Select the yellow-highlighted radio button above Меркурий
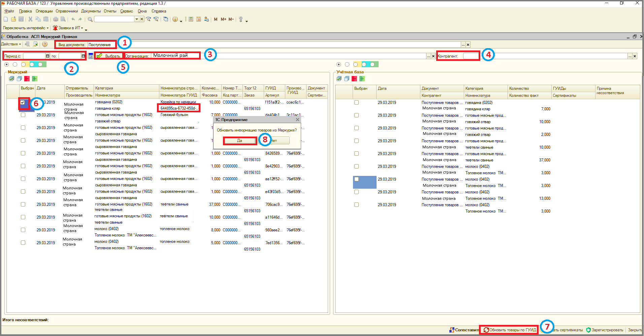644x336 pixels. point(23,64)
